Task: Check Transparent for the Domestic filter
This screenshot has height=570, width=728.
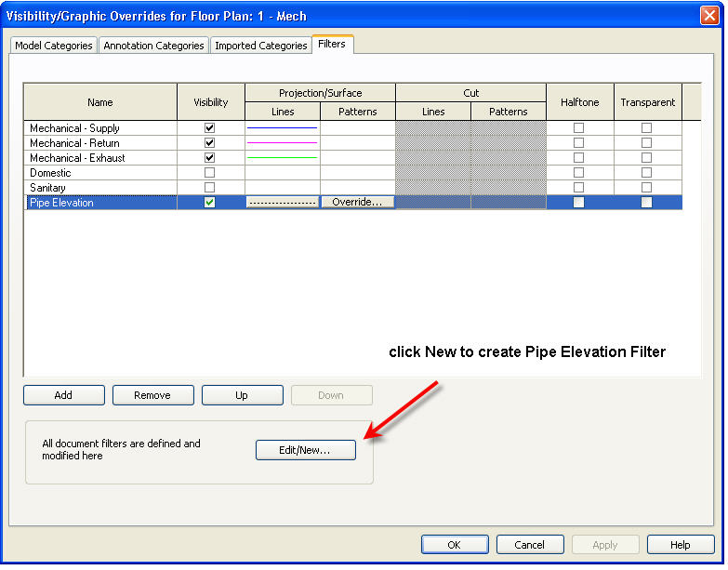Action: (x=646, y=172)
